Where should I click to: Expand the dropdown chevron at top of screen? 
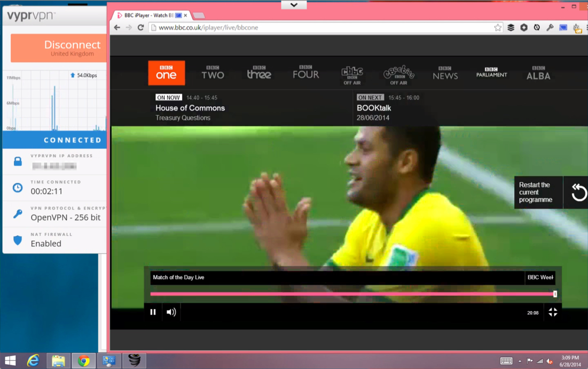tap(294, 5)
